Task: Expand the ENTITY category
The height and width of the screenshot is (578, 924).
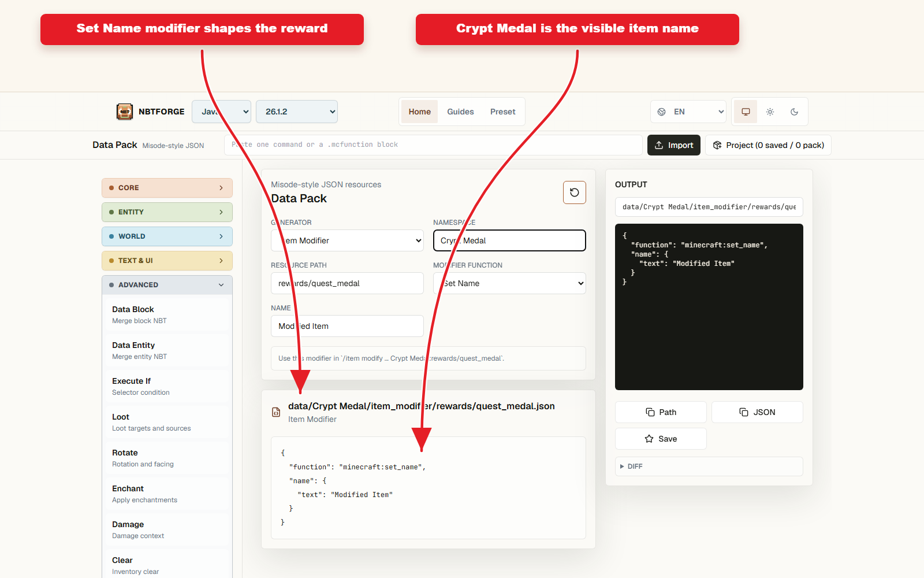Action: [167, 212]
